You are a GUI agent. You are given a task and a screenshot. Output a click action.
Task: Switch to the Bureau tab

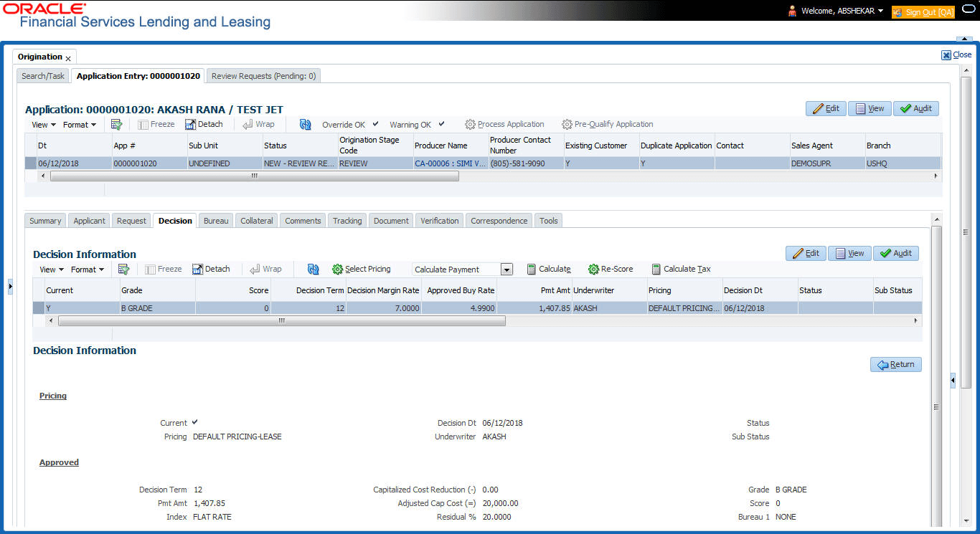tap(216, 221)
